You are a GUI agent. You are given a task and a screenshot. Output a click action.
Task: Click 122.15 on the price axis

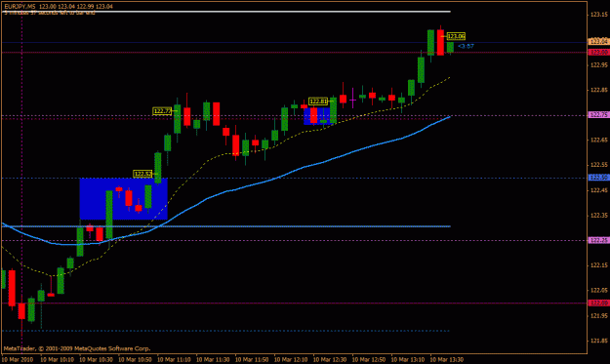(598, 265)
